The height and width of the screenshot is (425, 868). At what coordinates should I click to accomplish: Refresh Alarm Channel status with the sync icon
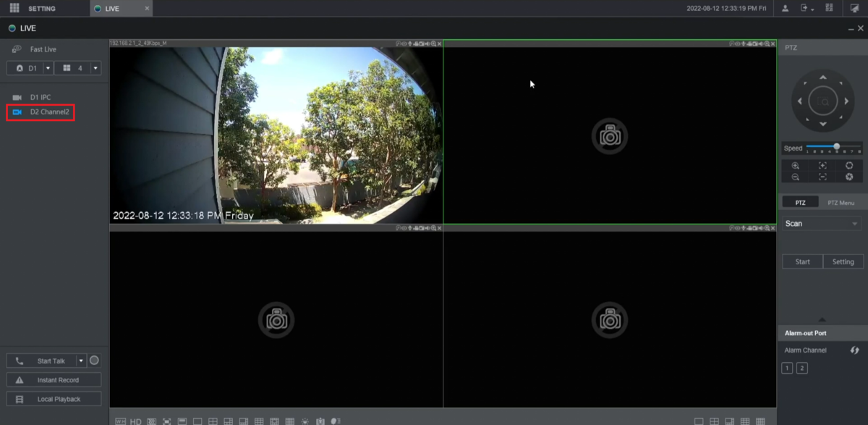tap(855, 350)
